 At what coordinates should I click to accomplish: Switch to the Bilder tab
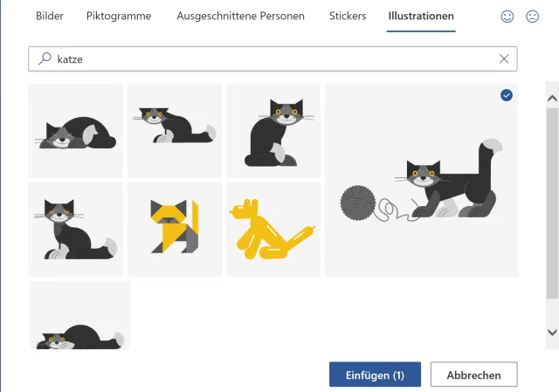[50, 17]
